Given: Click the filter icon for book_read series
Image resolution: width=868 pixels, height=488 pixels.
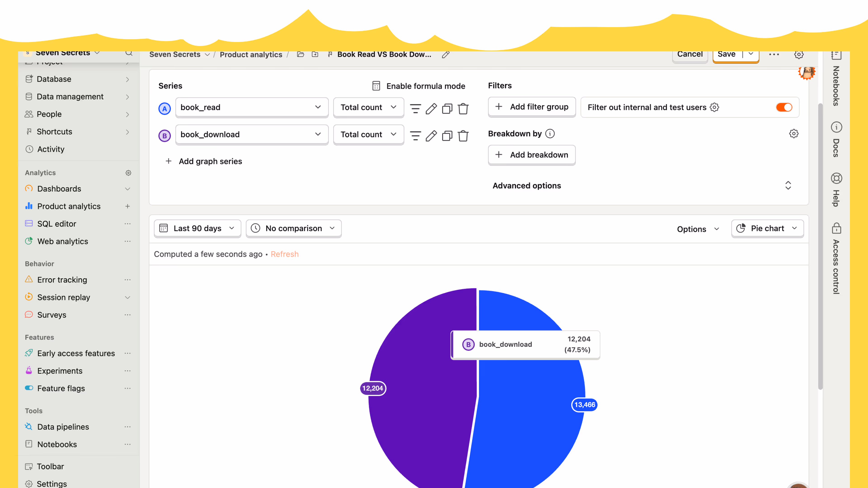Looking at the screenshot, I should pyautogui.click(x=415, y=108).
